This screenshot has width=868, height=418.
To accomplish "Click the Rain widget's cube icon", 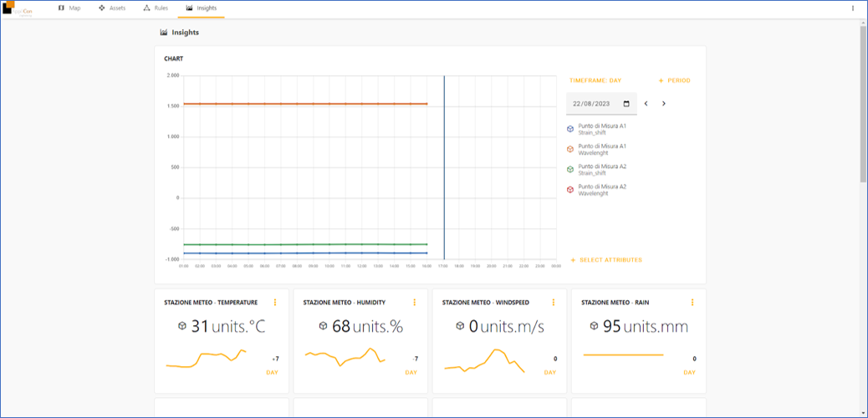I will (594, 326).
